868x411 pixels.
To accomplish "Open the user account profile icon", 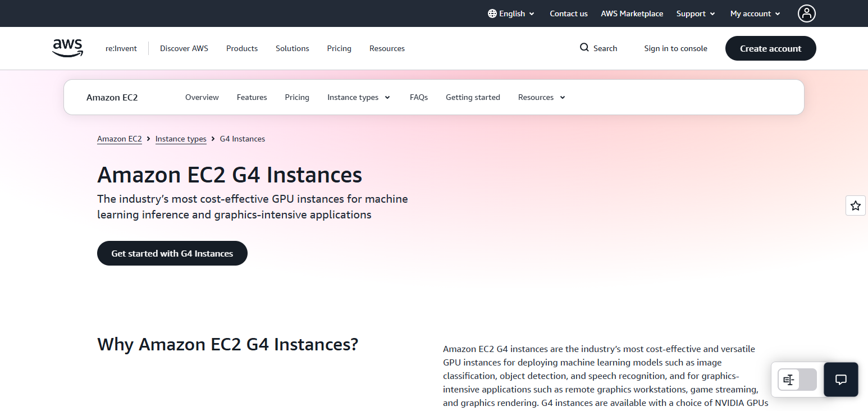I will [x=807, y=13].
